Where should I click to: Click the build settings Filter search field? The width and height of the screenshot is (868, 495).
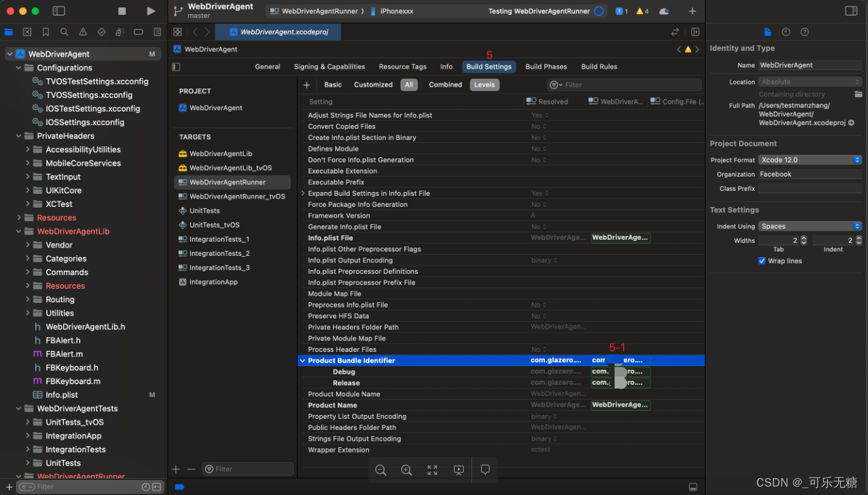point(624,84)
